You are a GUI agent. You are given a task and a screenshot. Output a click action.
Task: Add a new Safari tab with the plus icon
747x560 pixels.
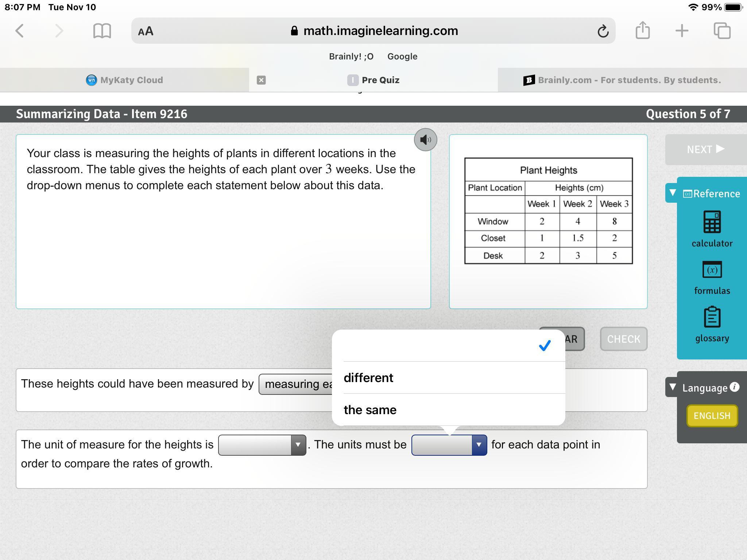click(682, 31)
